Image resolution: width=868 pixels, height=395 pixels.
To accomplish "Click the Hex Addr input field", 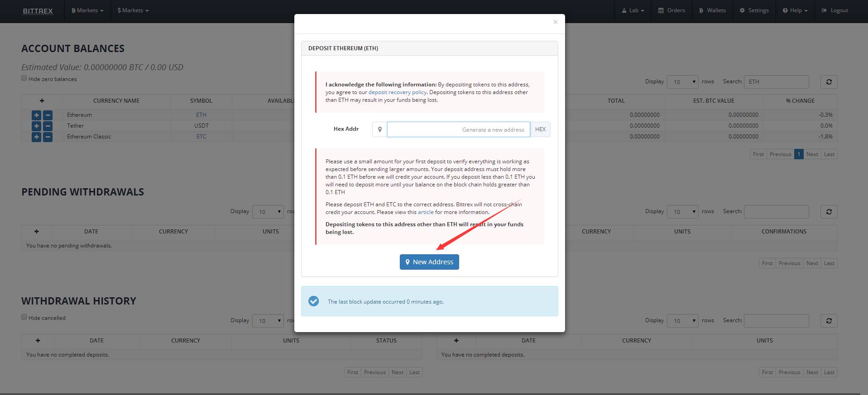I will click(458, 129).
